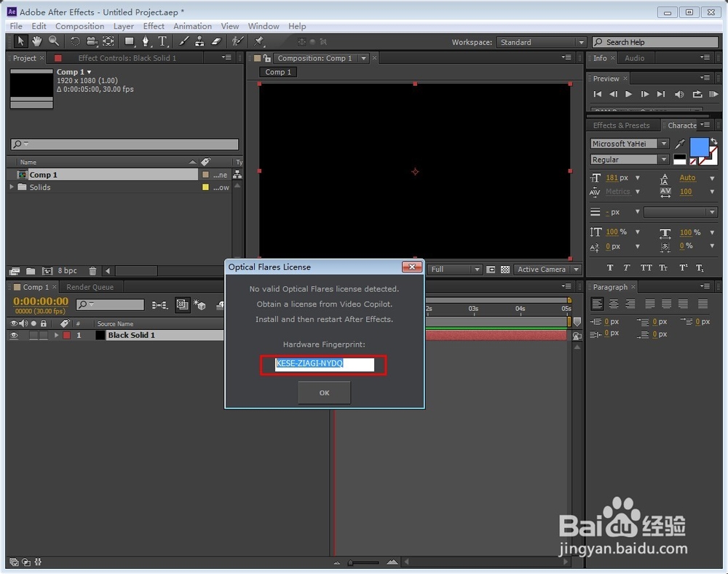Screen dimensions: 728x574
Task: Toggle loop option in Preview panel
Action: pos(697,94)
